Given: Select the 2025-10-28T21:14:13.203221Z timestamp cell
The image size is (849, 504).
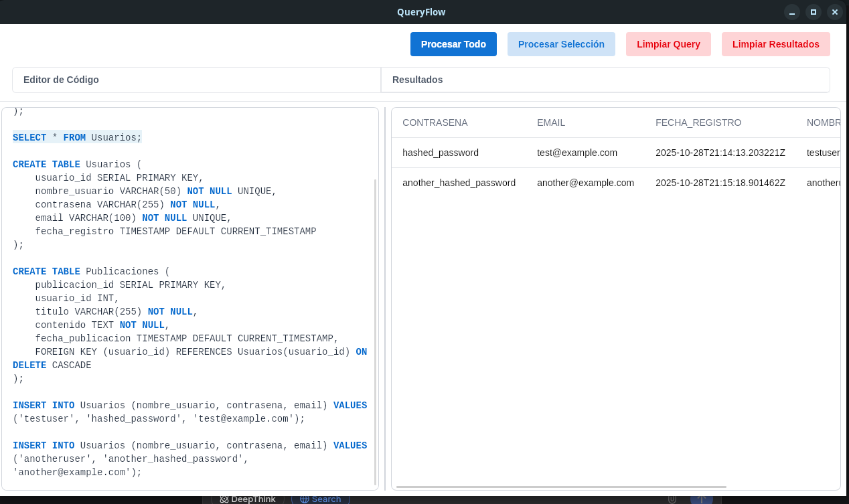Looking at the screenshot, I should click(x=720, y=153).
